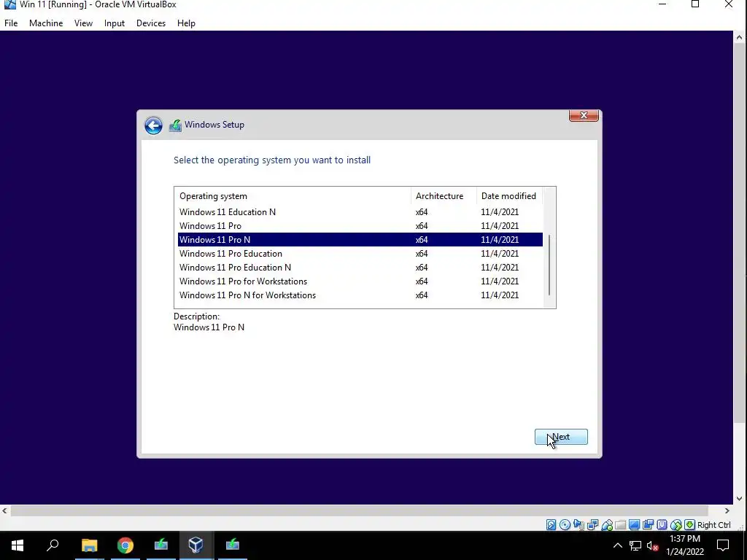
Task: Click the mouse integration indicator icon
Action: click(x=676, y=525)
